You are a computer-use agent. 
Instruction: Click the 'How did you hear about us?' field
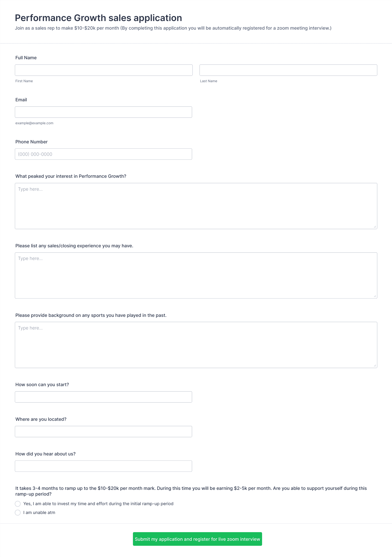click(x=104, y=466)
